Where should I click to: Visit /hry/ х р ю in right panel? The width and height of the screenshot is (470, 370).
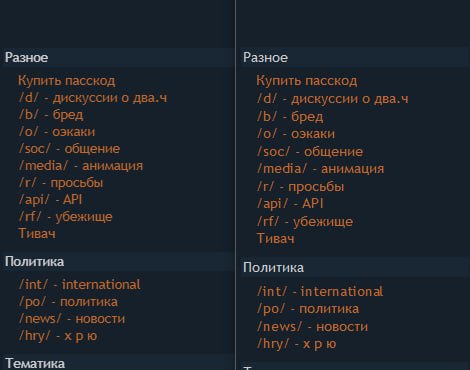coord(297,344)
